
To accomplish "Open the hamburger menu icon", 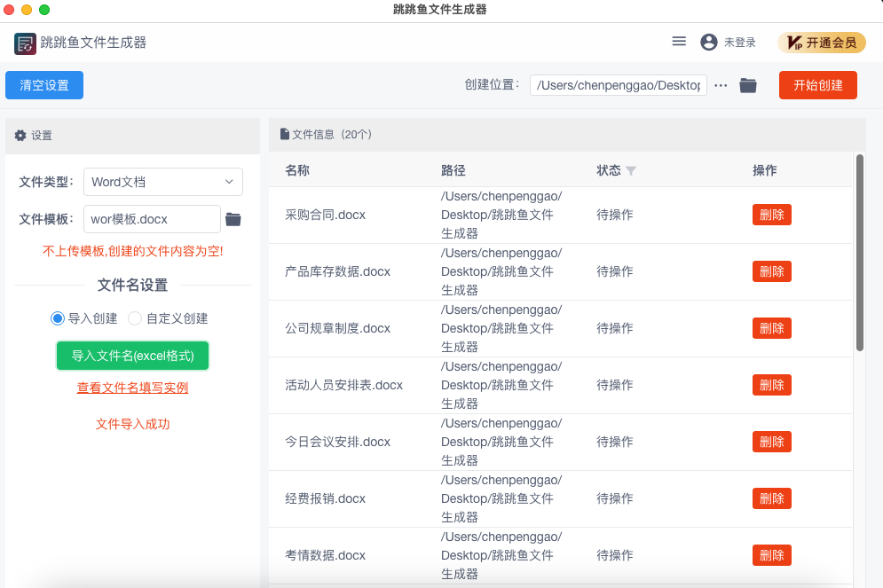I will [679, 41].
